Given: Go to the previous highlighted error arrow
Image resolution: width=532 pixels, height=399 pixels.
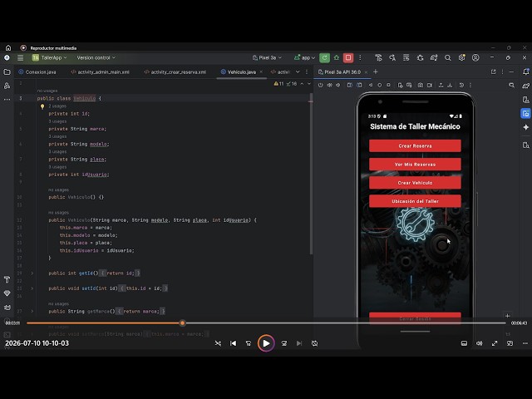Looking at the screenshot, I should [x=302, y=84].
